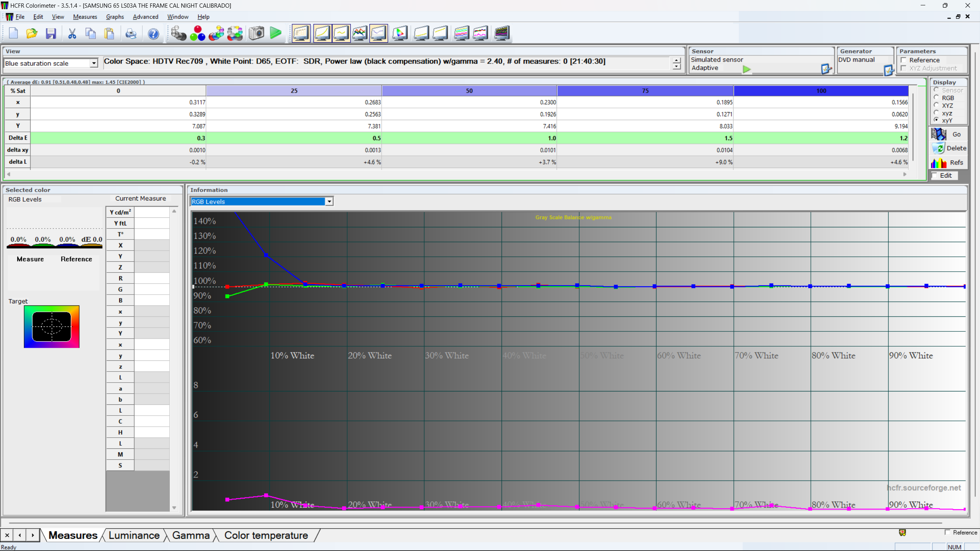This screenshot has height=551, width=980.
Task: Open the RGB levels graph toolbar icon
Action: coord(359,33)
